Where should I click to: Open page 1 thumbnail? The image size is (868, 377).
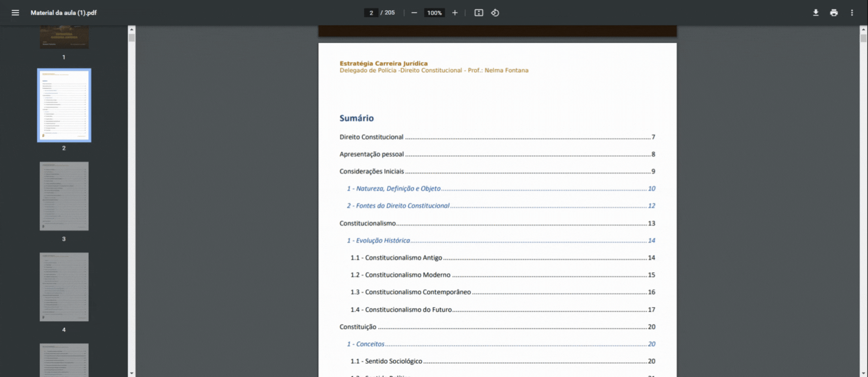[x=64, y=37]
